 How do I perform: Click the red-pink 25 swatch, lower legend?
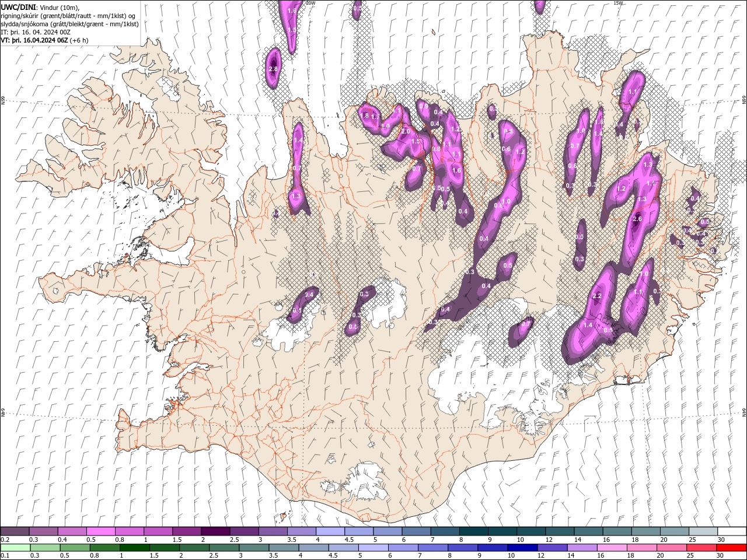pos(701,548)
